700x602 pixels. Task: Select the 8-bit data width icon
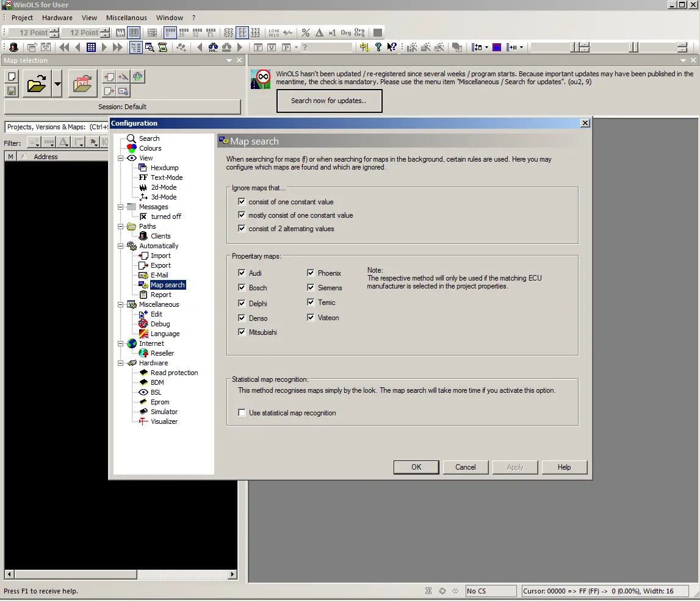(170, 32)
